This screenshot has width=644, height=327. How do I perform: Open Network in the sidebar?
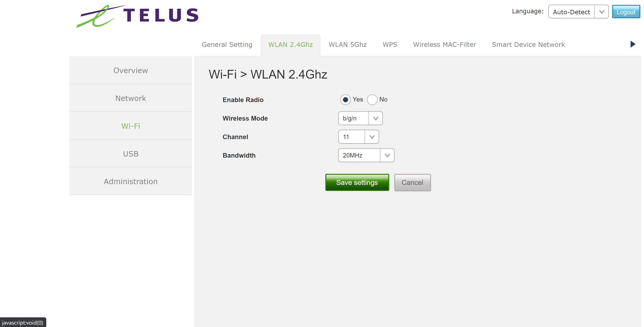[130, 98]
